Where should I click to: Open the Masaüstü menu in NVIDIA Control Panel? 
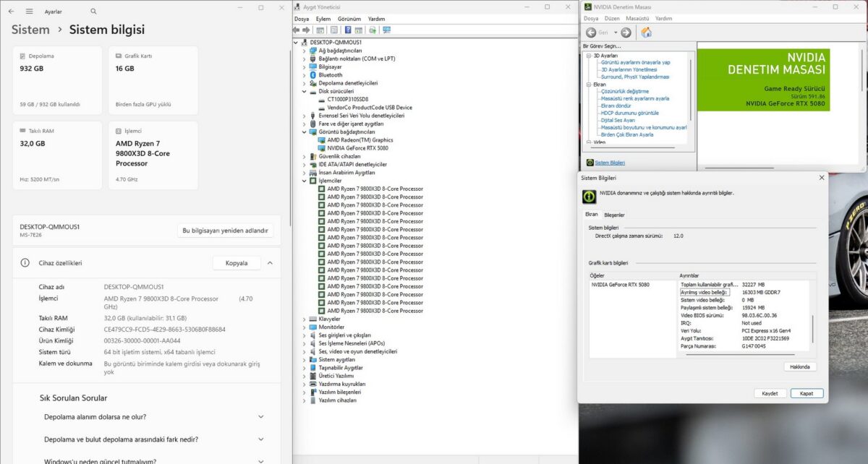point(638,18)
